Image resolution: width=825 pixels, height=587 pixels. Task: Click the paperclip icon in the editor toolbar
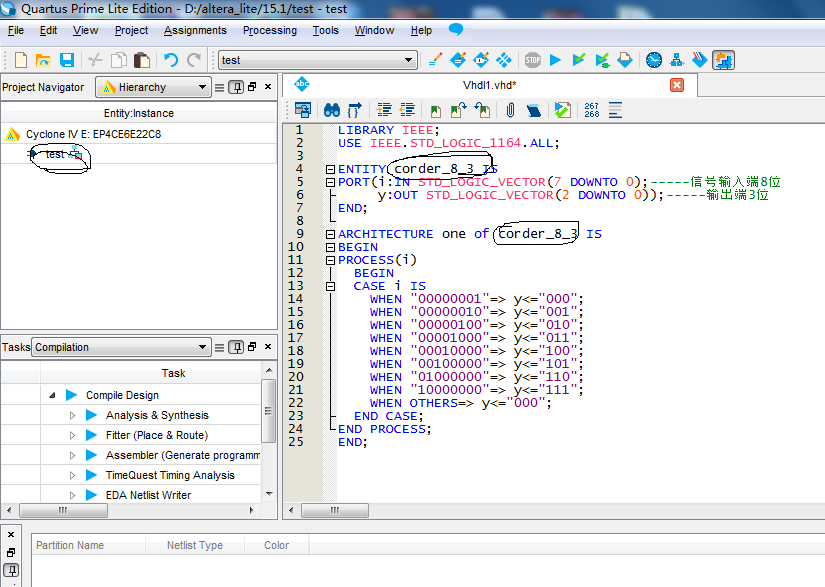click(x=510, y=109)
